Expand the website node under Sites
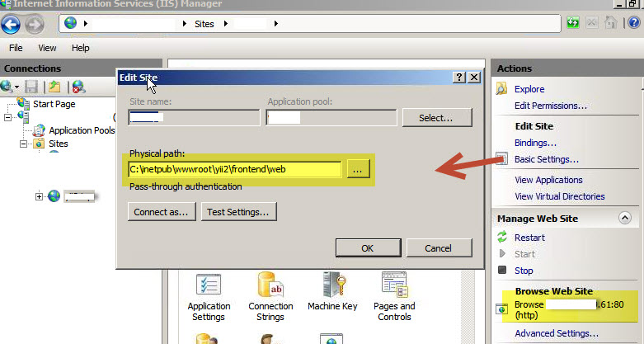Image resolution: width=644 pixels, height=344 pixels. click(x=39, y=196)
